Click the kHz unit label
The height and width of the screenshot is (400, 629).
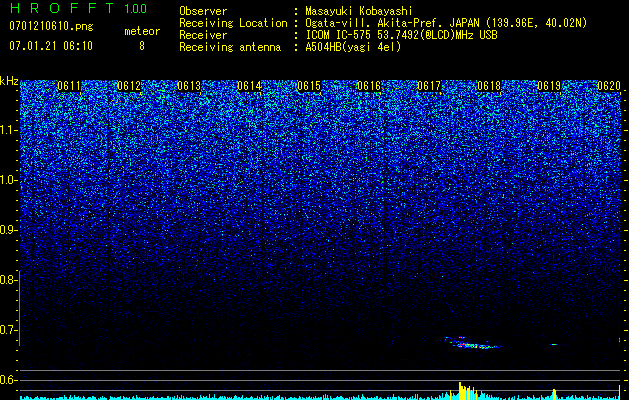9,81
